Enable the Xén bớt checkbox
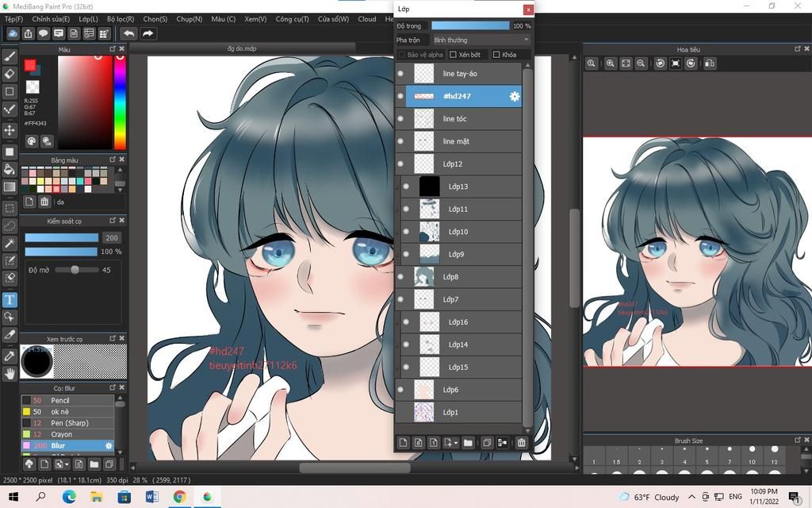The image size is (812, 508). point(453,55)
